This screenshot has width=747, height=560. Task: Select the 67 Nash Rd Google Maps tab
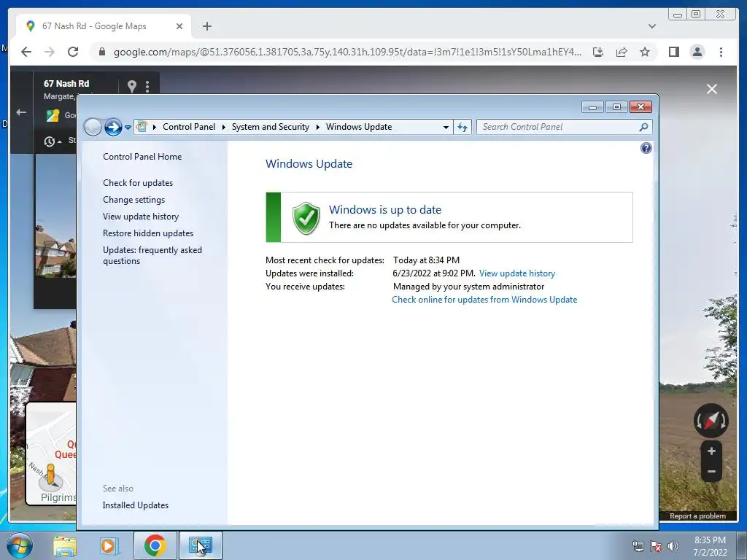point(105,26)
